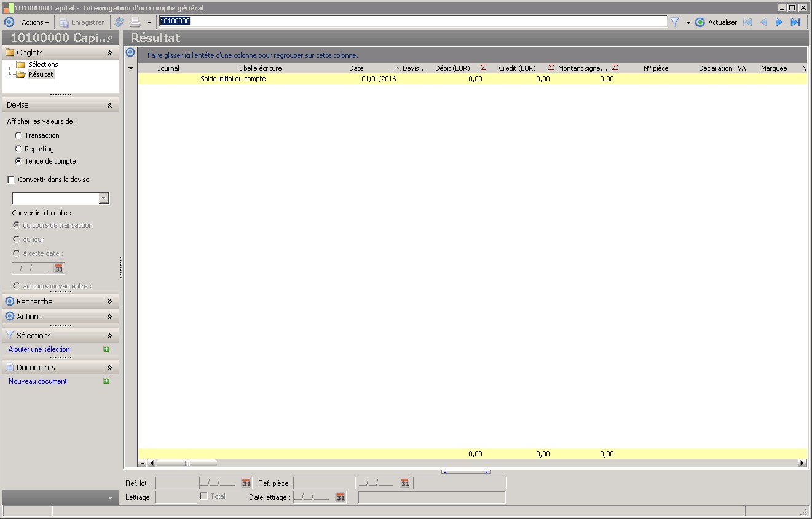The width and height of the screenshot is (812, 519).
Task: Select 'au cours moyen entre' radio option
Action: pyautogui.click(x=17, y=286)
